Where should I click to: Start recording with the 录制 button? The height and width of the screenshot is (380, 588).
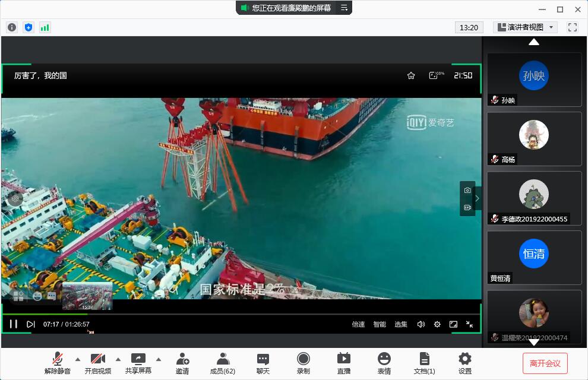[x=304, y=363]
